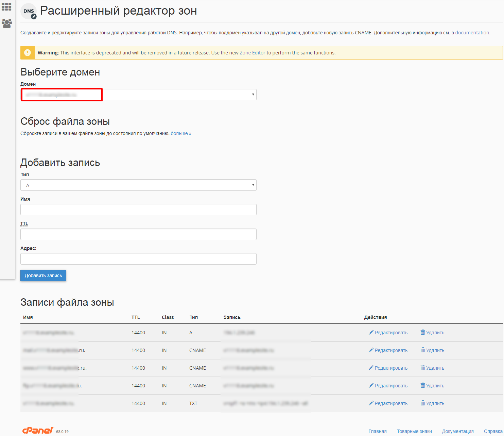Click the Class column header
The image size is (504, 436).
pos(168,317)
